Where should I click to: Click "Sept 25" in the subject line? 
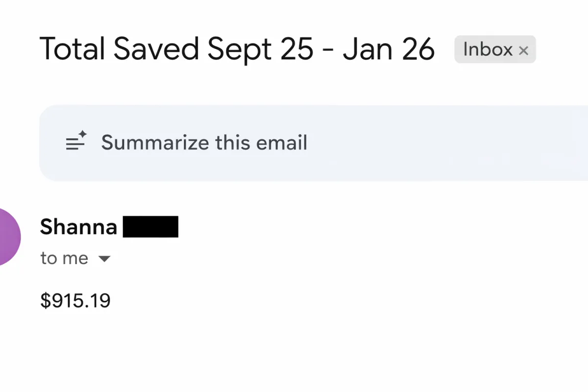tap(260, 49)
